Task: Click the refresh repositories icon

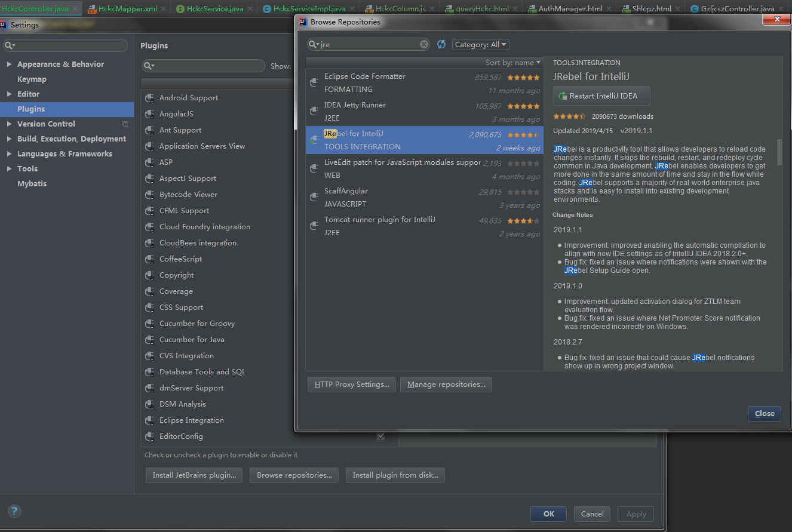Action: (x=441, y=44)
